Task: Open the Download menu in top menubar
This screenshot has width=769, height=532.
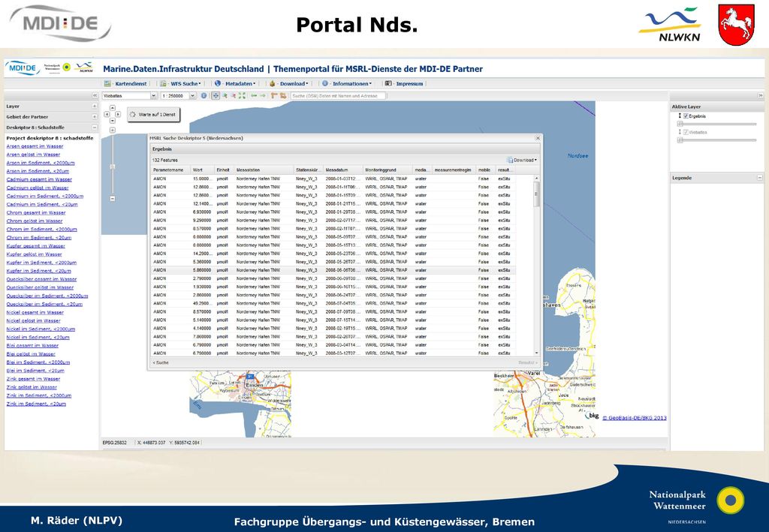Action: click(x=289, y=84)
